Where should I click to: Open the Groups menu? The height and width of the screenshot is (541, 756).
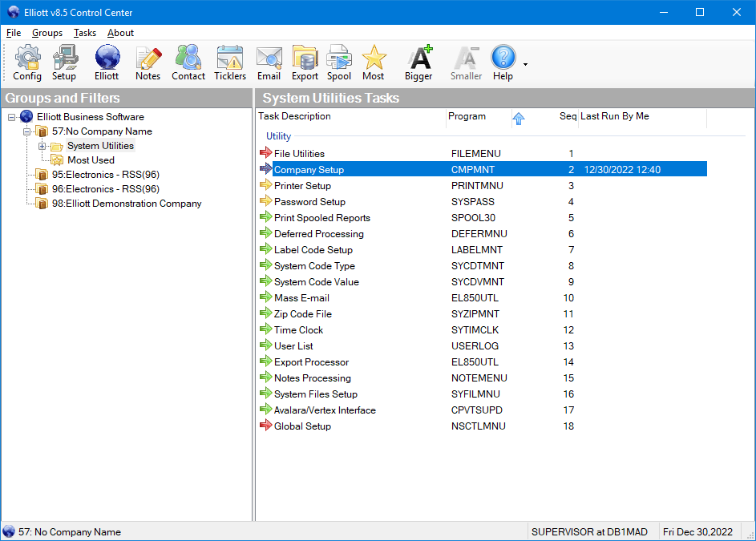click(x=47, y=33)
